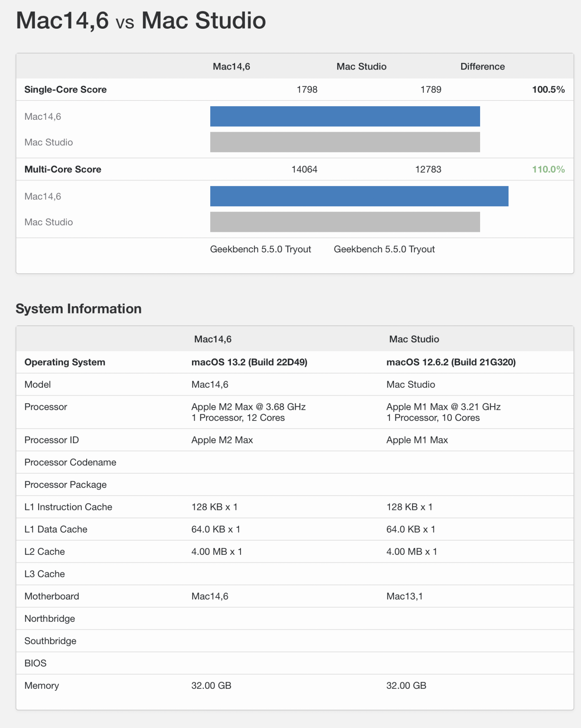Click the 100.5% single-core difference value

click(x=548, y=90)
